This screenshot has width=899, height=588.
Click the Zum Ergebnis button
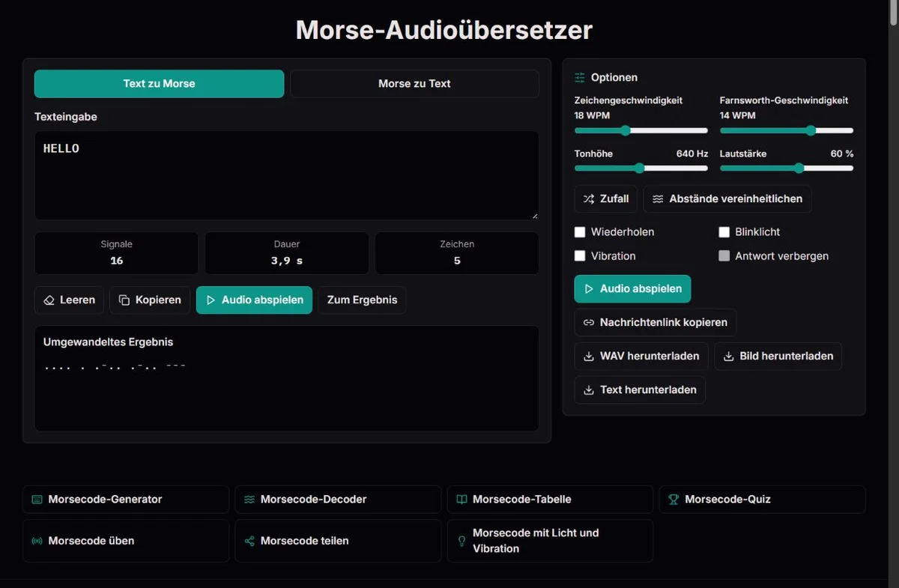point(362,300)
